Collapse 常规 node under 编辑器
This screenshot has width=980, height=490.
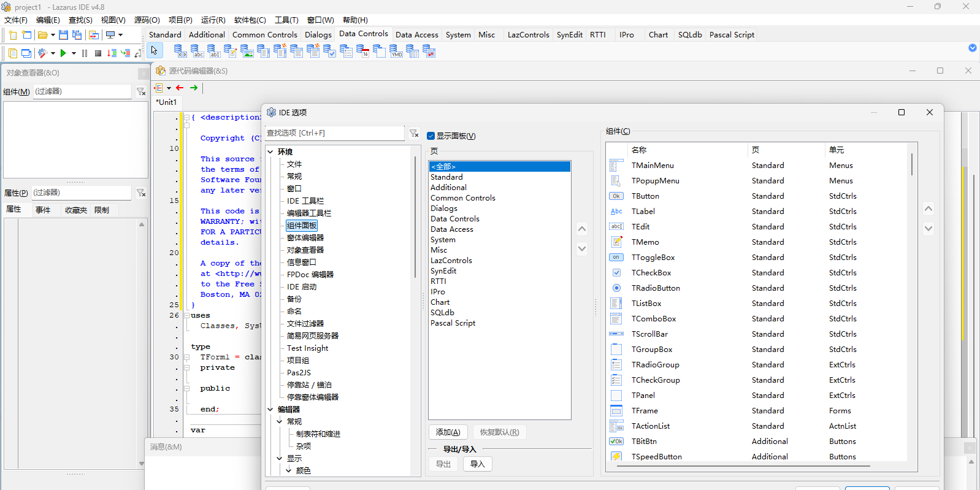(280, 421)
